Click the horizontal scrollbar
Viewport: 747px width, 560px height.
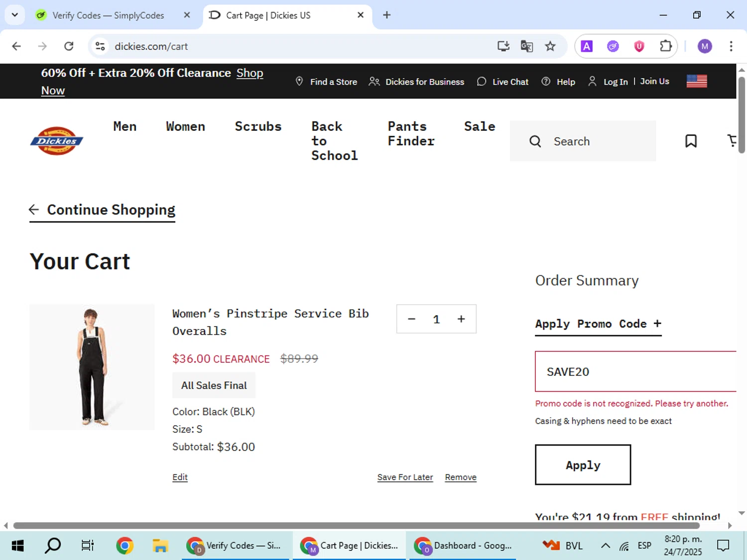click(356, 526)
